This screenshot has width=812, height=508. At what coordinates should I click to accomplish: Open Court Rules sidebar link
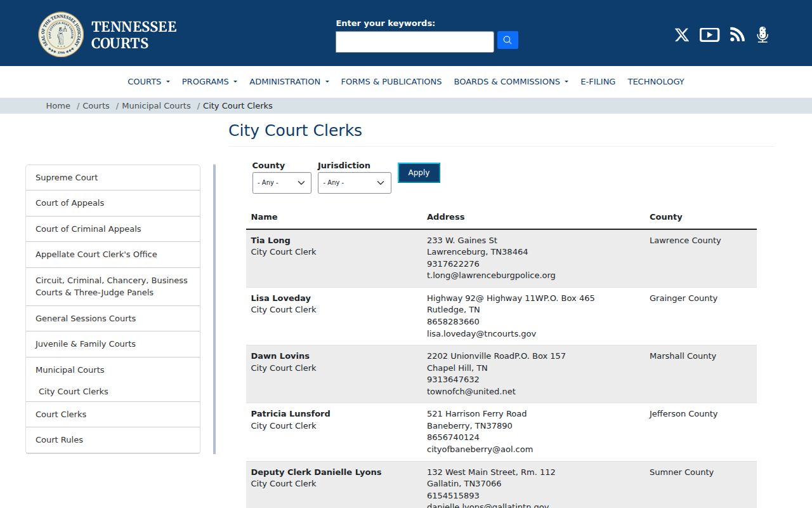point(113,440)
